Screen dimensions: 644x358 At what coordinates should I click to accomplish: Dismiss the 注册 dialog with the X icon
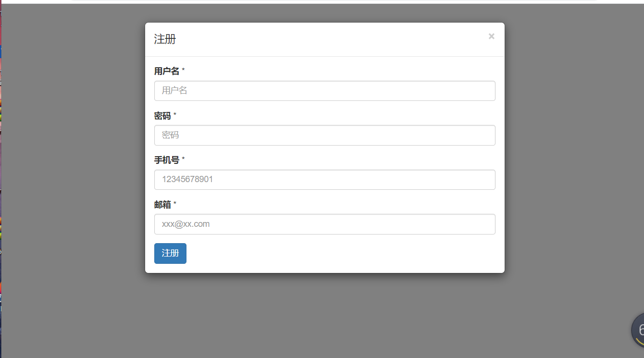pyautogui.click(x=491, y=36)
